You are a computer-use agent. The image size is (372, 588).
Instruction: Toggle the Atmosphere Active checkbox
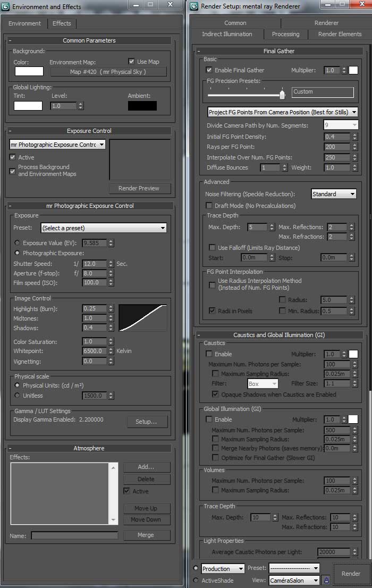pos(127,491)
